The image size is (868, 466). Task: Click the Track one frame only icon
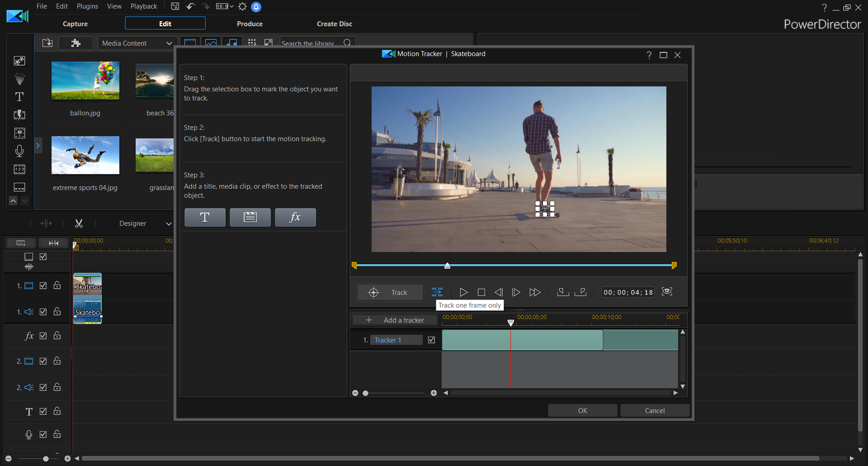click(437, 292)
